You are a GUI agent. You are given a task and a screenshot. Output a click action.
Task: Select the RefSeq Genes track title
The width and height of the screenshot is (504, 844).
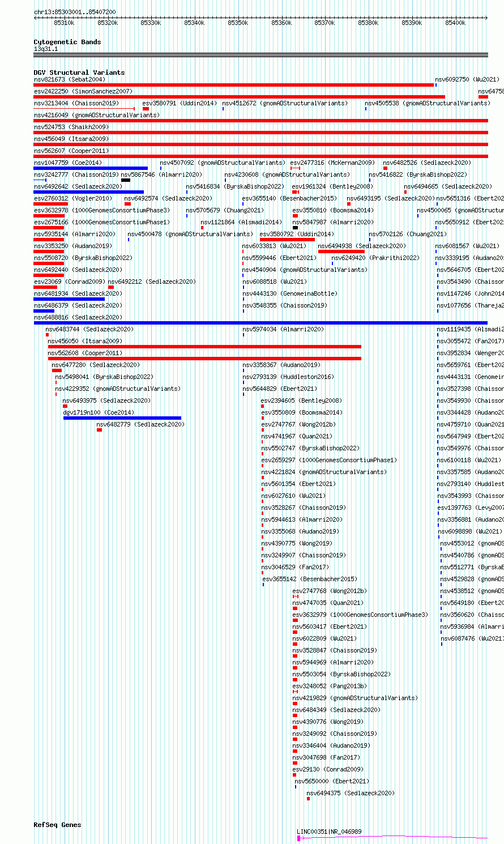[x=57, y=825]
